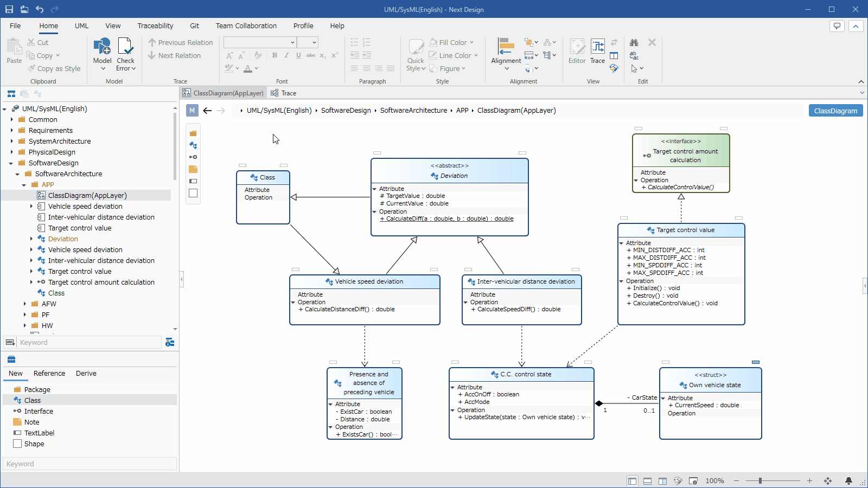The width and height of the screenshot is (868, 488).
Task: Click the split view layout icon in ribbon
Action: 614,55
